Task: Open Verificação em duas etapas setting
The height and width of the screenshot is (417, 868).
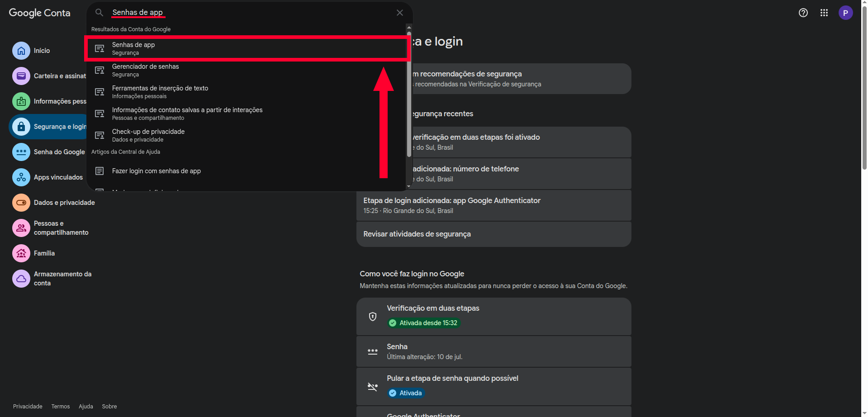Action: pyautogui.click(x=493, y=316)
